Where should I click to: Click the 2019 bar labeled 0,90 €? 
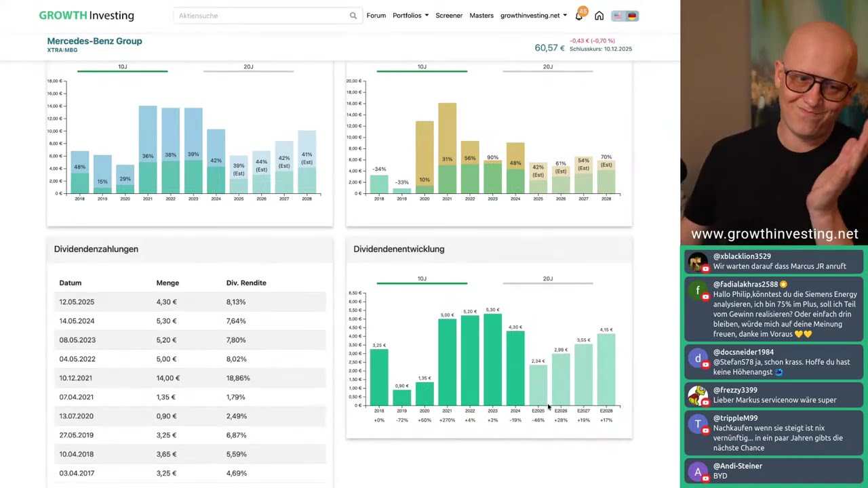(401, 397)
